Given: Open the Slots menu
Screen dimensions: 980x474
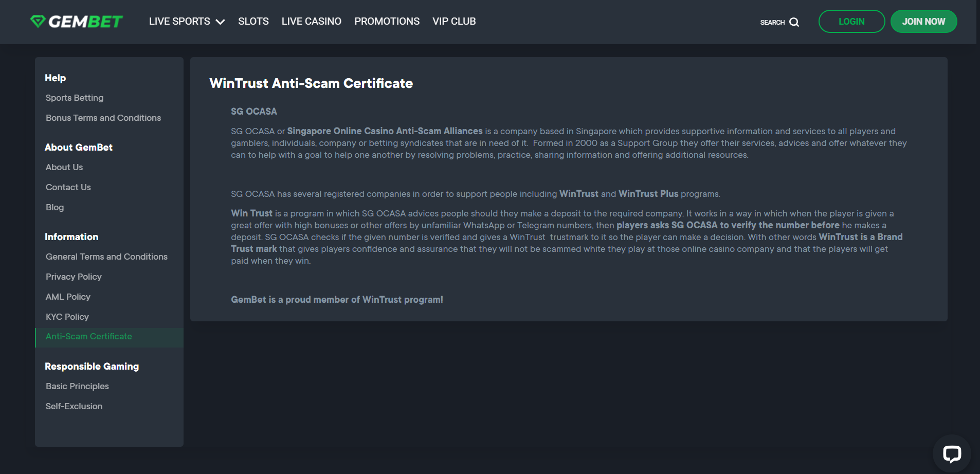Looking at the screenshot, I should (x=253, y=22).
